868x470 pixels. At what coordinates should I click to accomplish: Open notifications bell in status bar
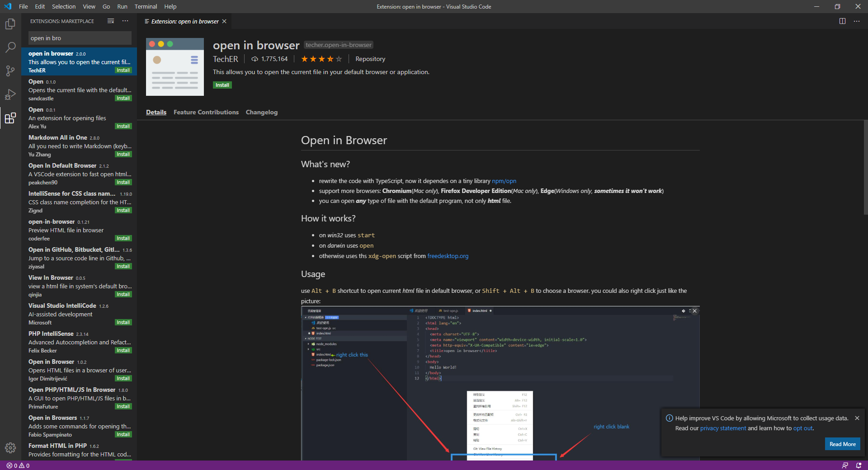[x=859, y=465]
